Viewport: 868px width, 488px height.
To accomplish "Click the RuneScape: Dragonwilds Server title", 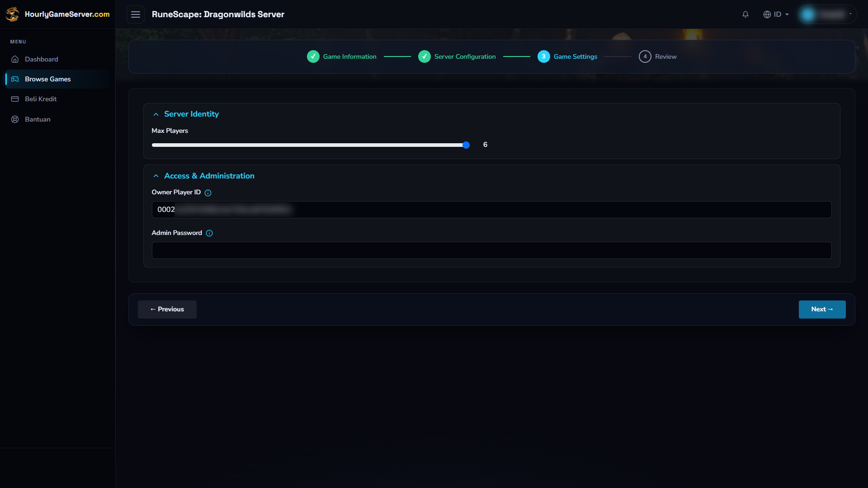I will [218, 14].
